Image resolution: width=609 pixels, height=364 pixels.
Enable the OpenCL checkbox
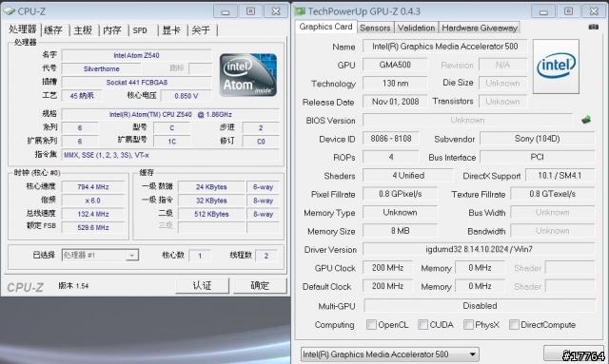coord(371,324)
